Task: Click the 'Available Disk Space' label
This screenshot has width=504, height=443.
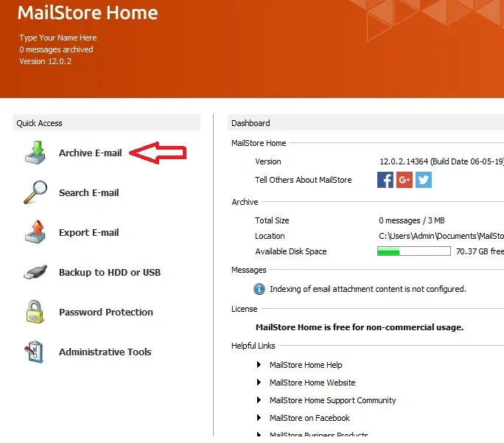Action: pyautogui.click(x=291, y=251)
